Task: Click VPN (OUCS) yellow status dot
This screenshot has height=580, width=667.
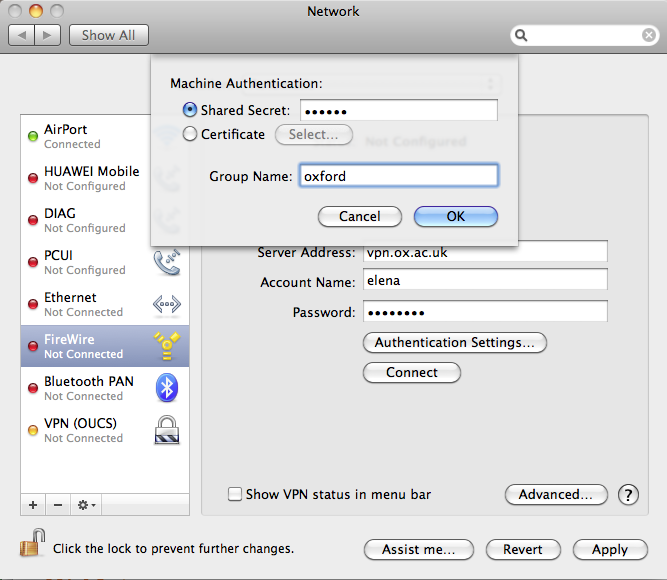Action: click(x=33, y=430)
